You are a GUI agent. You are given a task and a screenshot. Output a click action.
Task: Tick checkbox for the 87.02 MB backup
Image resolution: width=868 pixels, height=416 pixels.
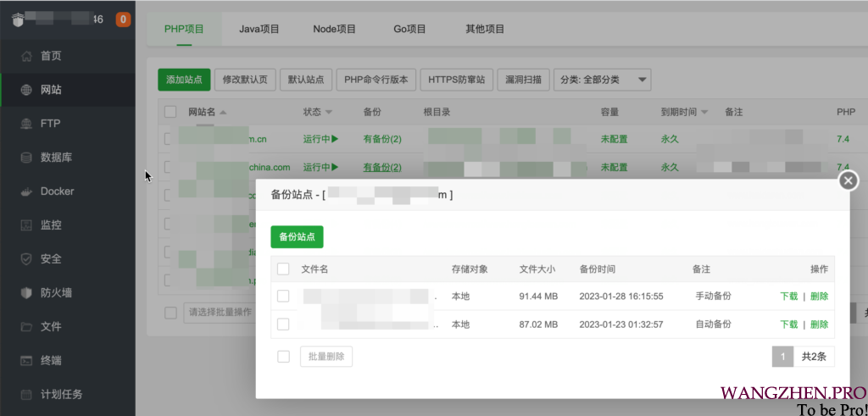(x=283, y=324)
